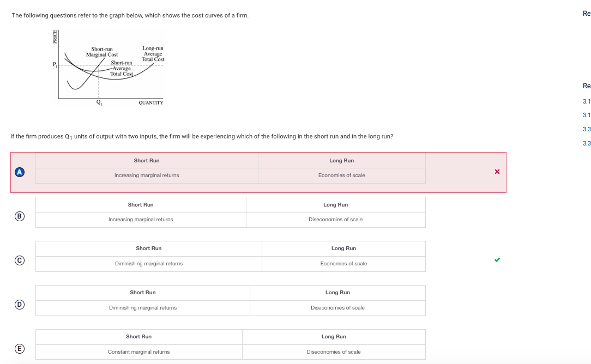Select answer choice E

[20, 348]
